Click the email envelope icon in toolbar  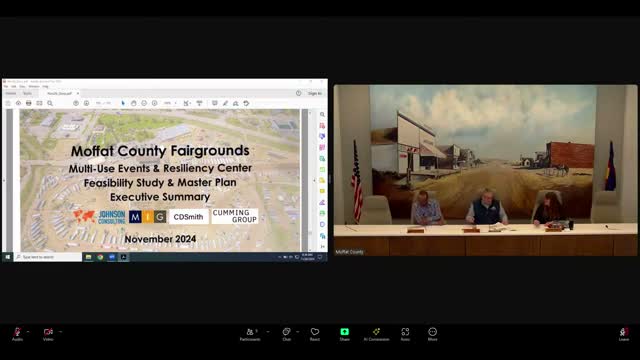coord(39,103)
